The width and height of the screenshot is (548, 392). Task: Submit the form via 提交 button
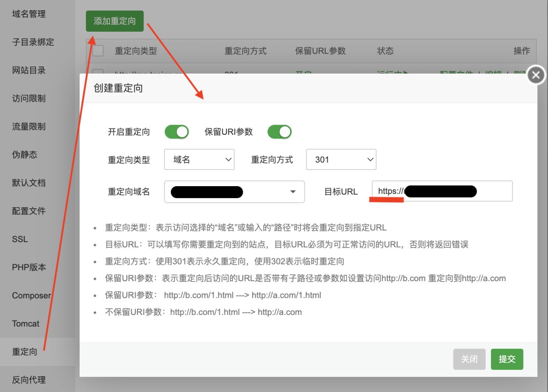tap(507, 359)
